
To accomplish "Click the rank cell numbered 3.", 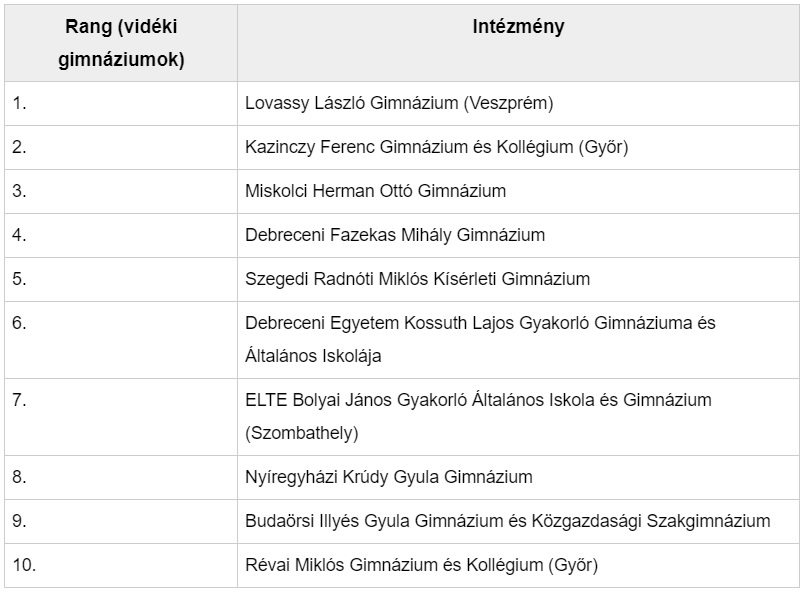I will 19,191.
